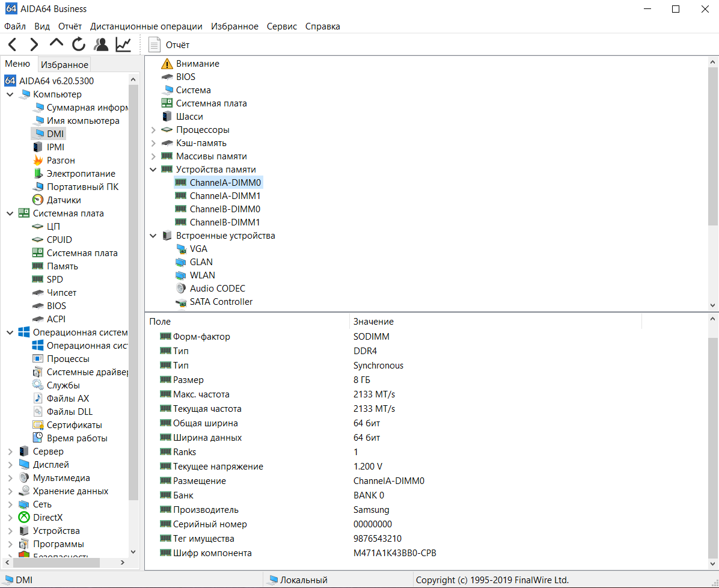The height and width of the screenshot is (588, 719).
Task: Go back with the left arrow toolbar icon
Action: [13, 44]
